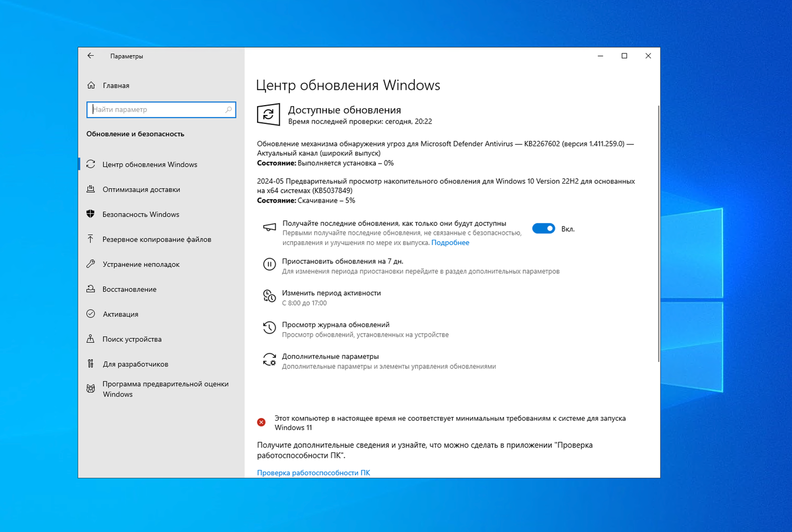Click the Время последней проверки text
Image resolution: width=792 pixels, height=532 pixels.
(360, 121)
